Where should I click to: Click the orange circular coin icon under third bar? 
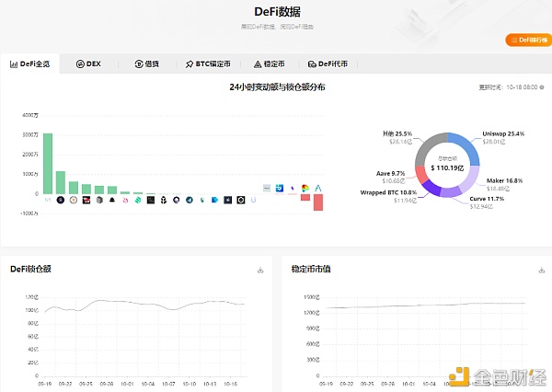pos(74,200)
